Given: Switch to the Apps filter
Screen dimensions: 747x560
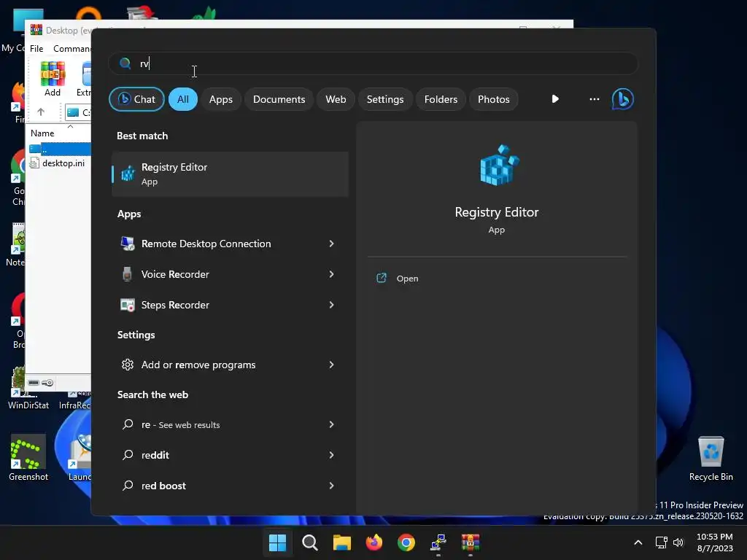Looking at the screenshot, I should pyautogui.click(x=220, y=99).
